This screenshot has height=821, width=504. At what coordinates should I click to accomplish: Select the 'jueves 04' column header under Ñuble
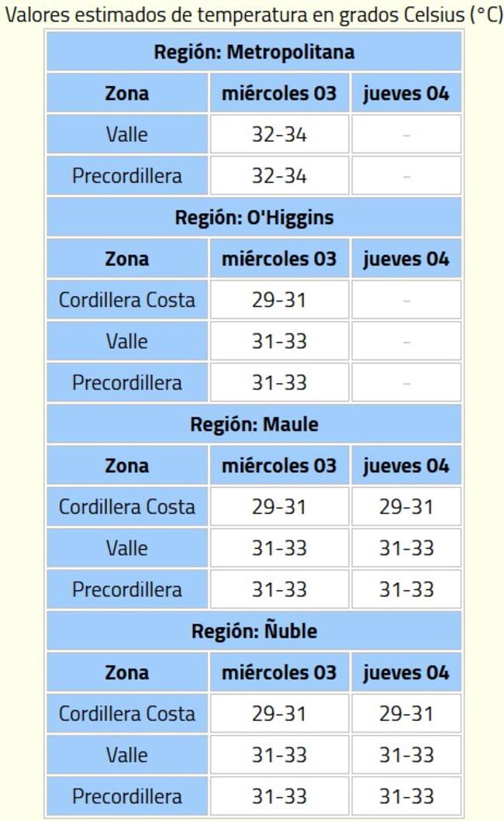(406, 672)
